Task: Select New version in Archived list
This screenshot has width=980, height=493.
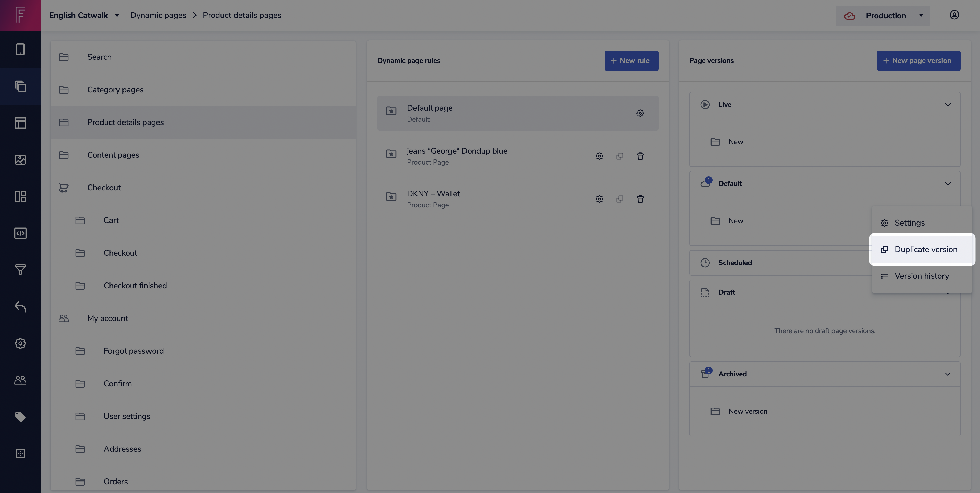Action: (748, 411)
